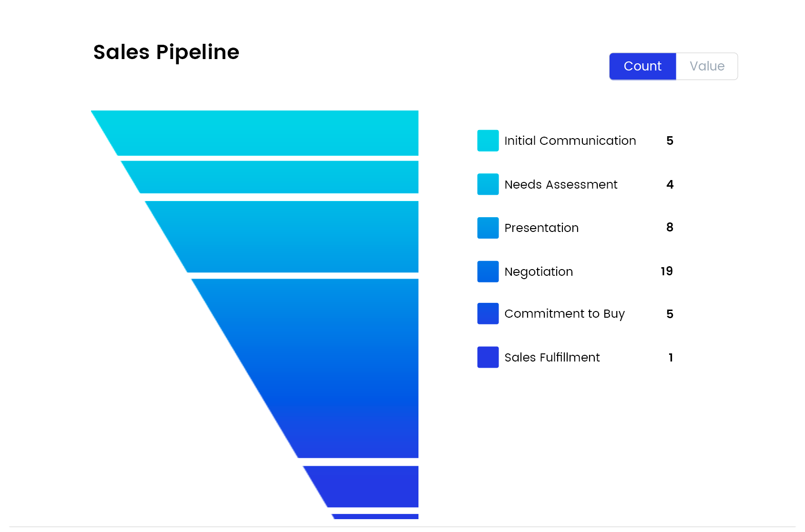Select the large Negotiation funnel segment
Screen dimensions: 805x532
(x=334, y=367)
